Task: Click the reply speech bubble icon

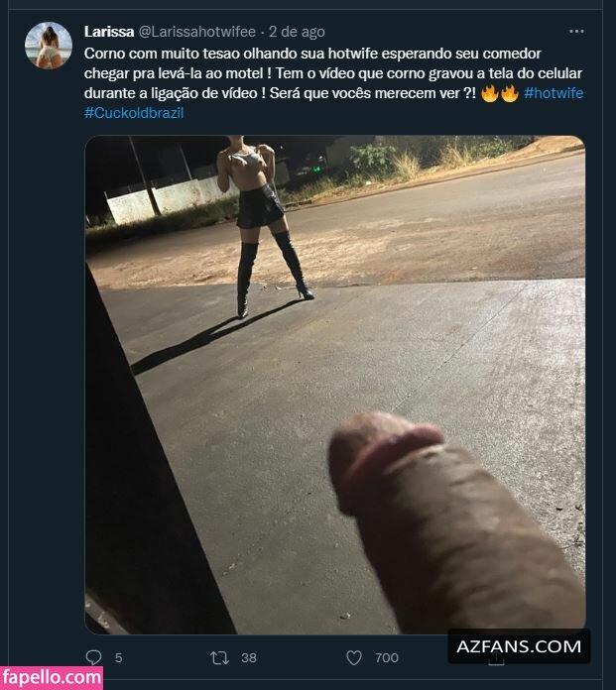Action: click(93, 658)
